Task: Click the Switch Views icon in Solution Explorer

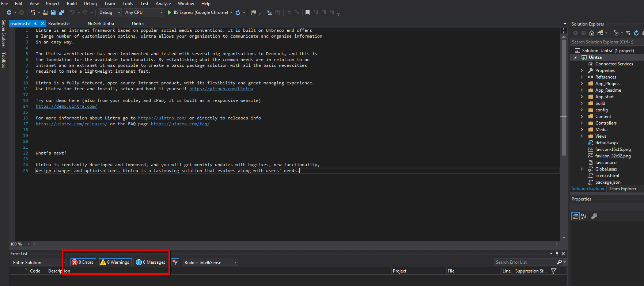Action: 600,33
